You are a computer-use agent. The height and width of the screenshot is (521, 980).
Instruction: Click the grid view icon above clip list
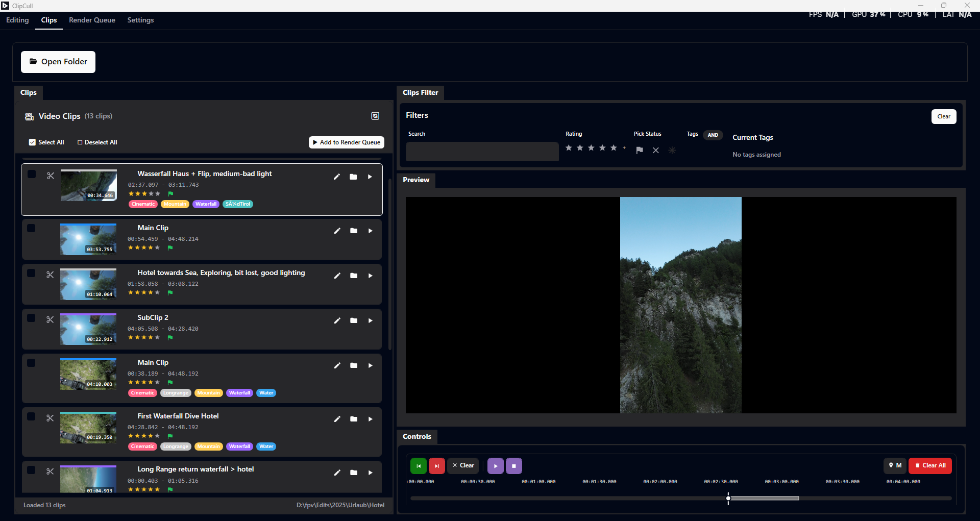pos(375,116)
